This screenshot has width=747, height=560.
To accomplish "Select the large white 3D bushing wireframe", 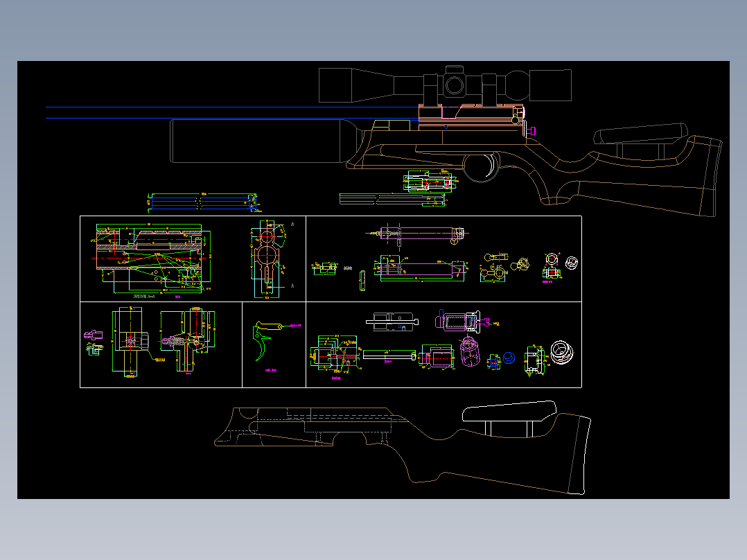I will tap(562, 352).
